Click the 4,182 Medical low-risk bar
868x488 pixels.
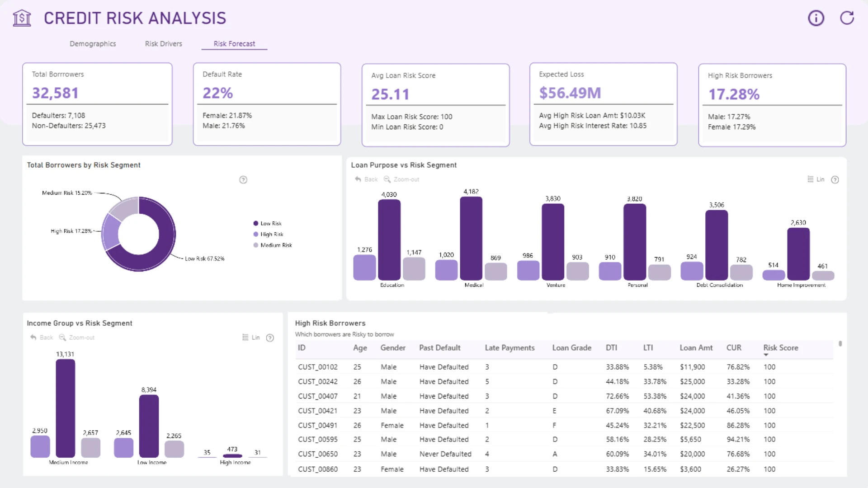[471, 239]
